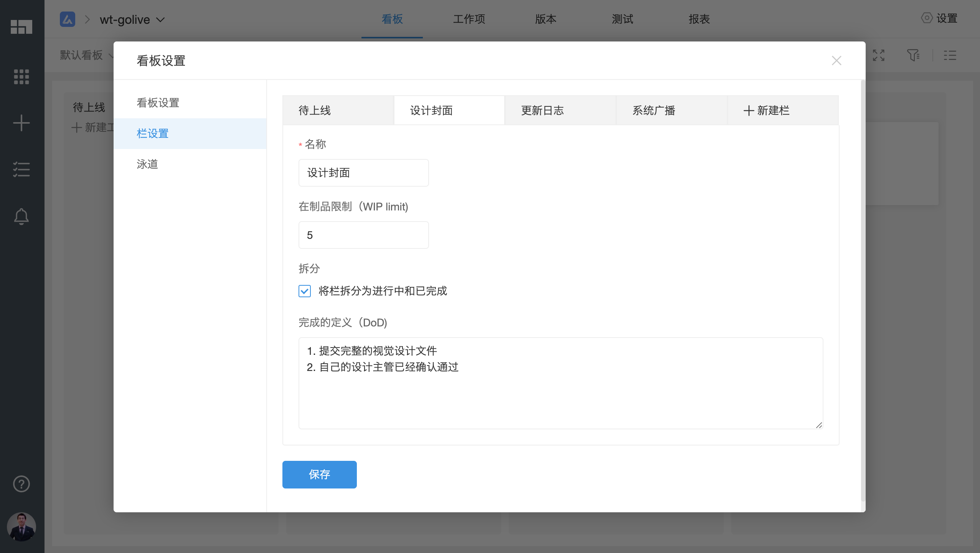Uncheck split column into in-progress and done
The height and width of the screenshot is (553, 980).
click(x=305, y=291)
